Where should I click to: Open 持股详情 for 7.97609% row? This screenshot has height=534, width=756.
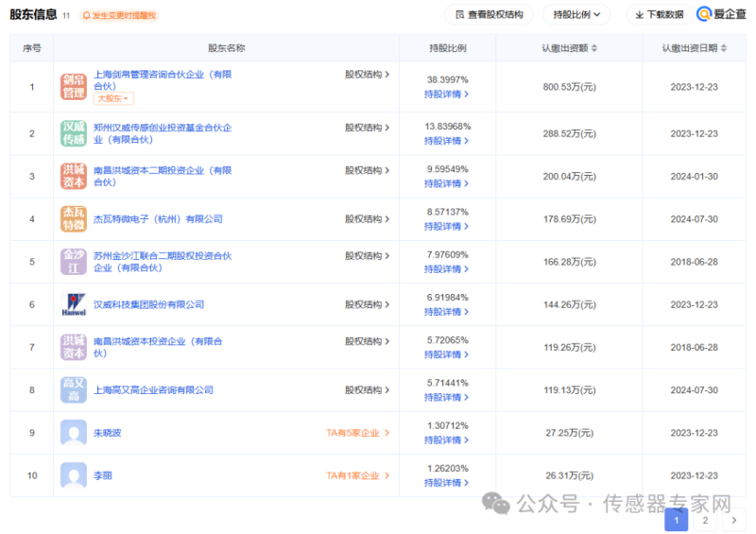tap(446, 268)
